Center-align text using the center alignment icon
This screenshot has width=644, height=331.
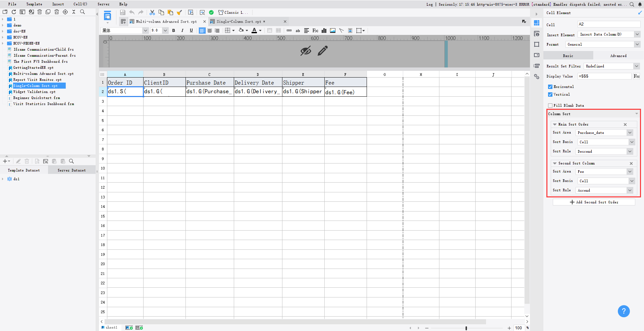click(210, 31)
